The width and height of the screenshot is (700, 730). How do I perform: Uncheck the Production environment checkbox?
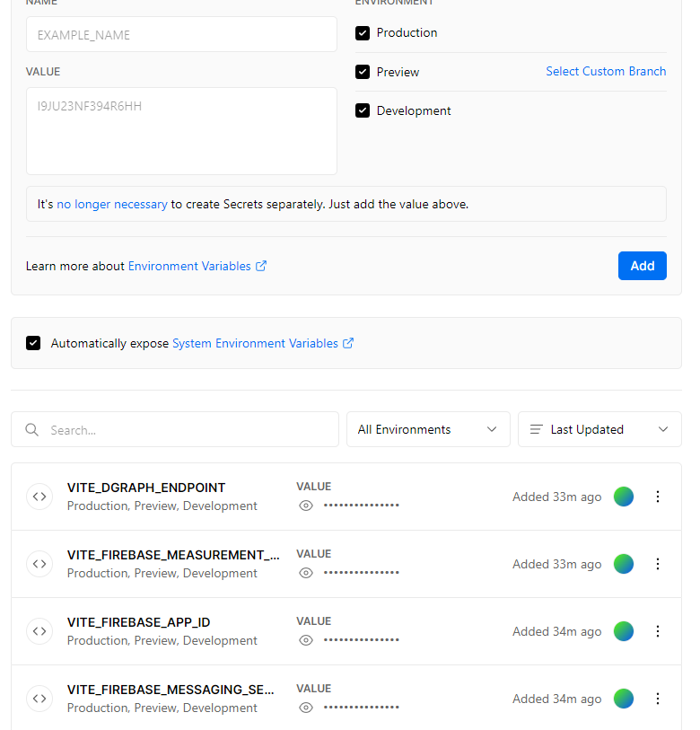tap(363, 33)
